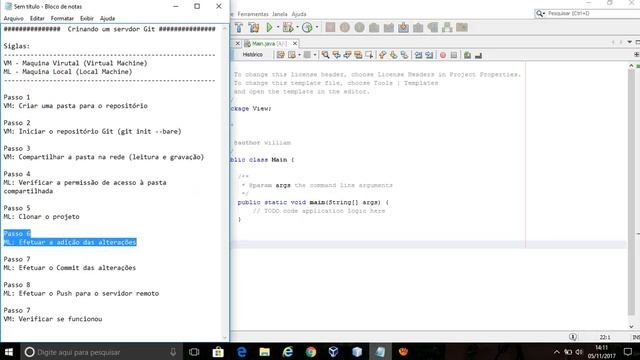Switch to the Histórico view button
Screen dimensions: 640x360
coord(253,55)
